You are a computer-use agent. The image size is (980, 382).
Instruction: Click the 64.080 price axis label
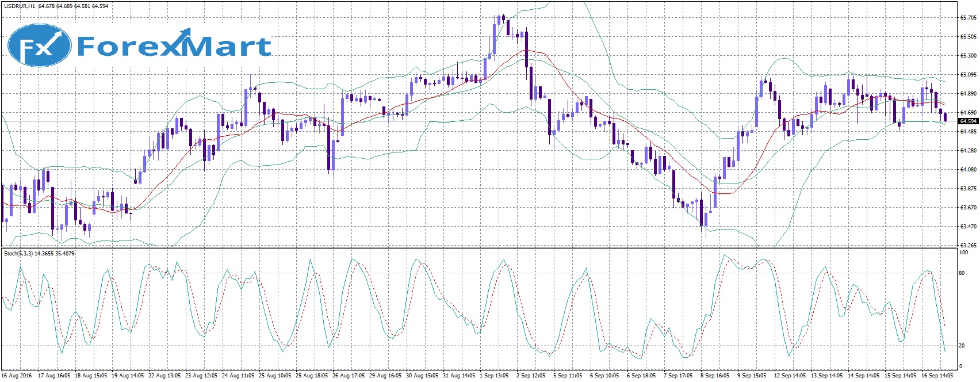[968, 170]
